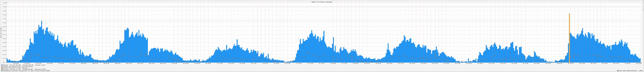The height and width of the screenshot is (72, 644).
Task: Click the orange poor link performance swatch
Action: [x=2, y=67]
